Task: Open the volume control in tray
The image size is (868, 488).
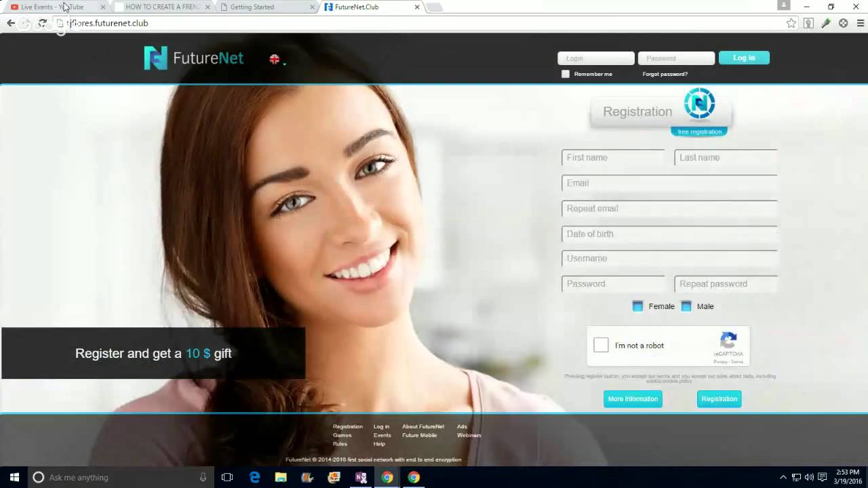Action: pyautogui.click(x=809, y=477)
